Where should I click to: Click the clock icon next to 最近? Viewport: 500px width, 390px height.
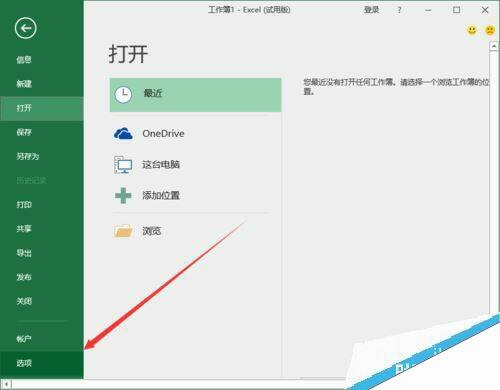123,95
